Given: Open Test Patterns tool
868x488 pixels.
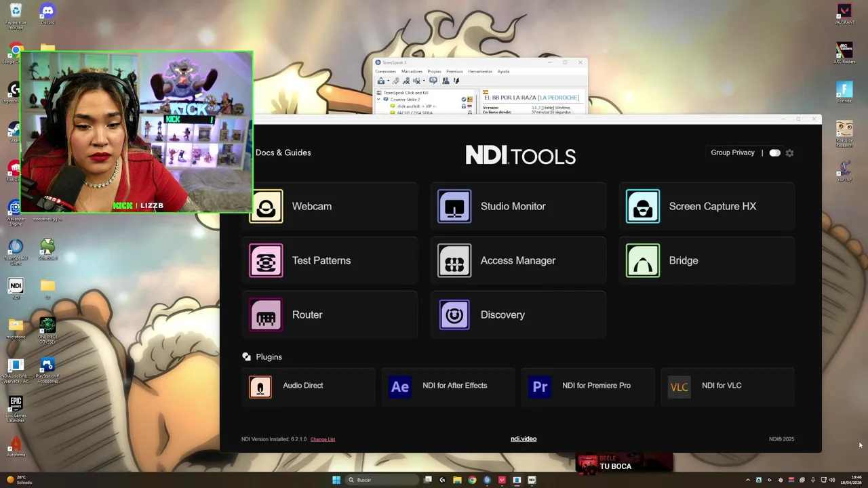Looking at the screenshot, I should coord(329,260).
